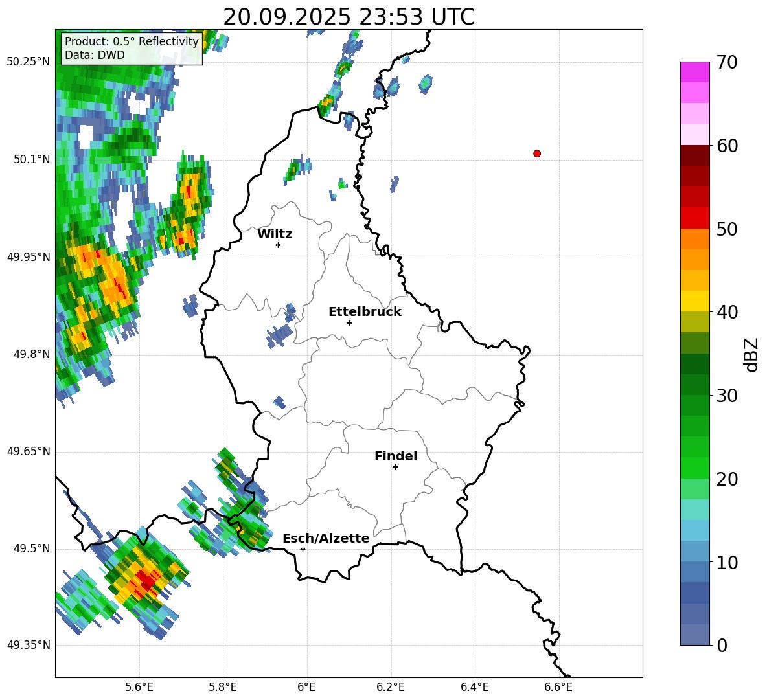The width and height of the screenshot is (767, 700).
Task: Click the Ettelbruck city label
Action: (x=365, y=312)
